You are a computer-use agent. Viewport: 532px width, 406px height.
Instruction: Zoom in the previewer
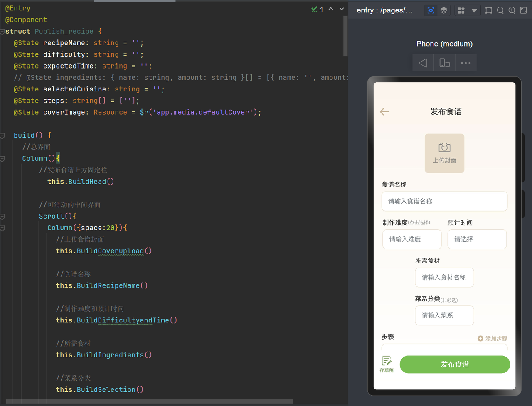pos(512,10)
